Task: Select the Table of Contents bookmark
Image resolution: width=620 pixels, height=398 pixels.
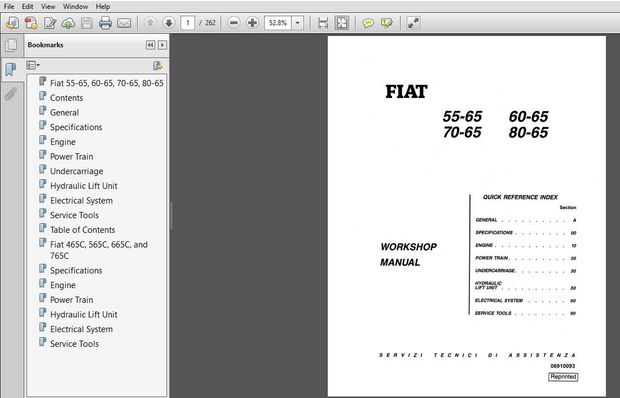Action: 82,230
